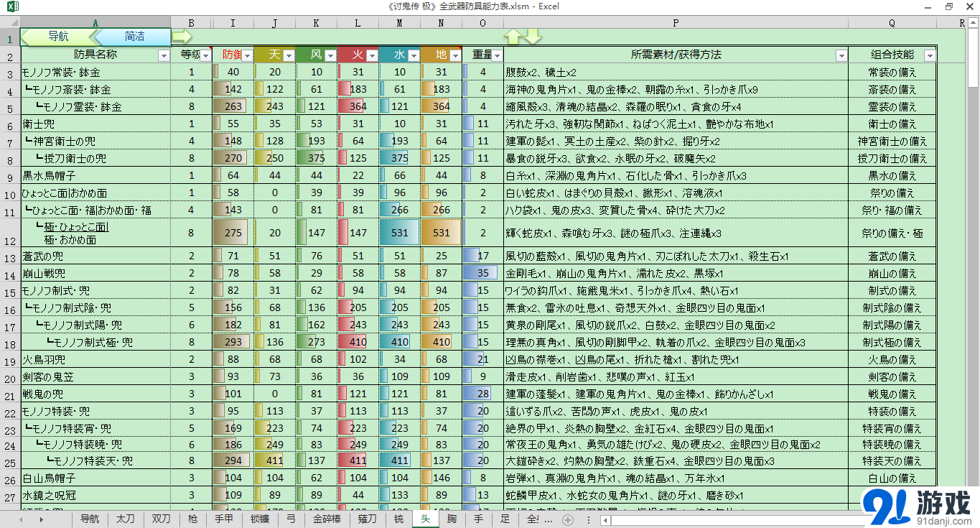Switch to the 金碎棒 sheet tab

[x=327, y=519]
